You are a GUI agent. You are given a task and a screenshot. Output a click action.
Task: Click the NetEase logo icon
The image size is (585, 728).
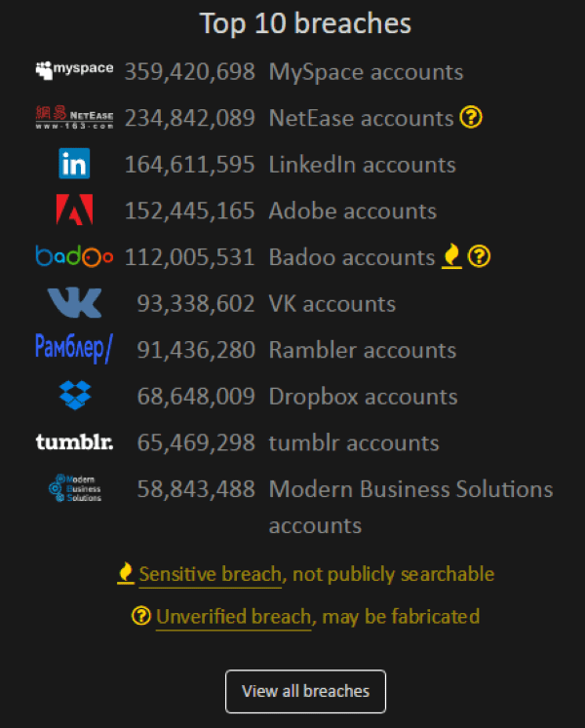(74, 118)
